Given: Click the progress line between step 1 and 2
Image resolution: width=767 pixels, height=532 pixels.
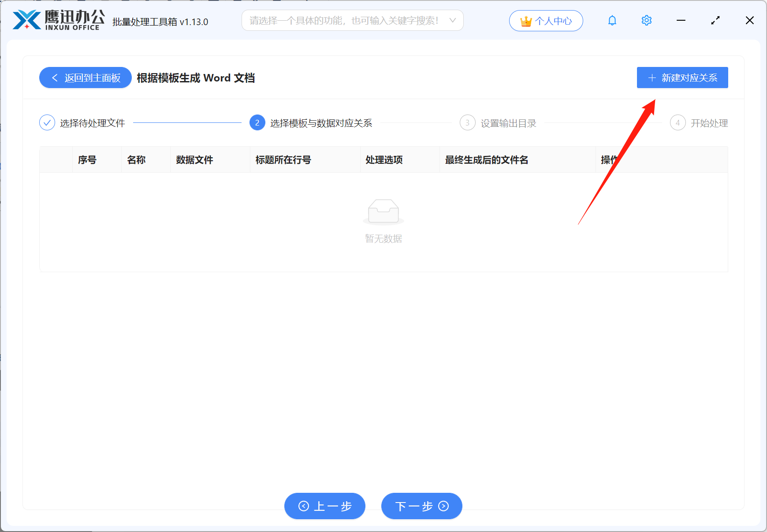Looking at the screenshot, I should pos(187,122).
